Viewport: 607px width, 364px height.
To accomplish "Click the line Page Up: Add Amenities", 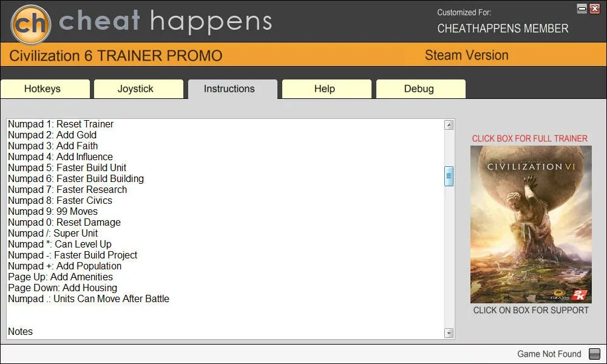I will [x=60, y=277].
